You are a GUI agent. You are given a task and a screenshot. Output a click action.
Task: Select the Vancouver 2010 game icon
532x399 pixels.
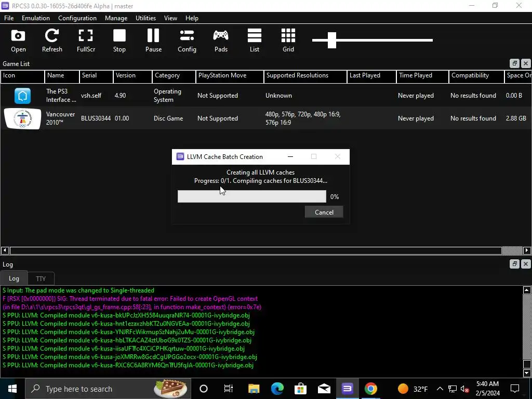click(x=22, y=118)
